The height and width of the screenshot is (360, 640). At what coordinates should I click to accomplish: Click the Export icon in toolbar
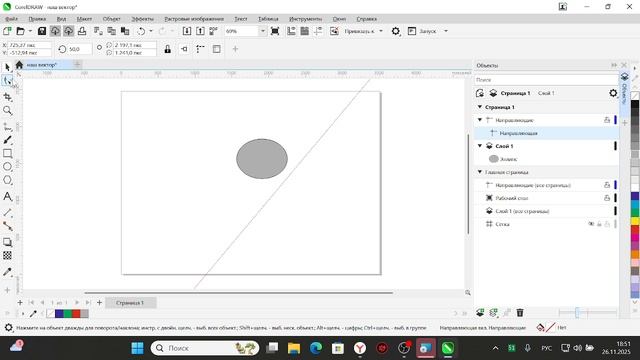(200, 31)
